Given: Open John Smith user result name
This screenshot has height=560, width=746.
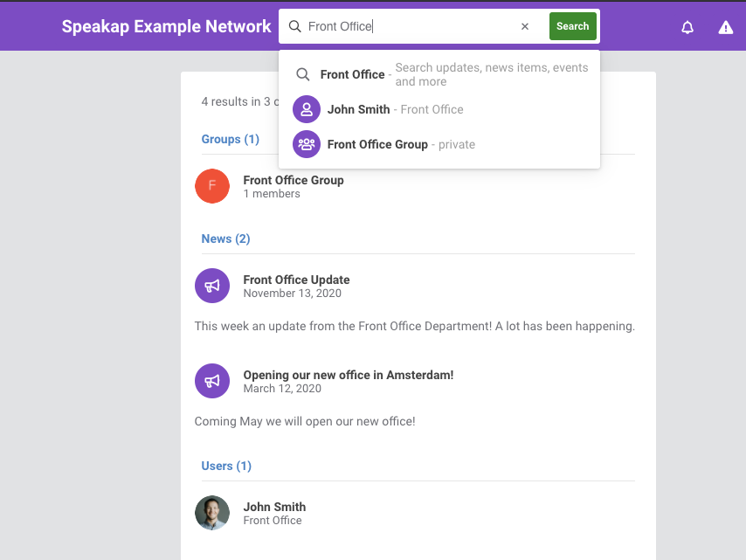Looking at the screenshot, I should coord(274,507).
